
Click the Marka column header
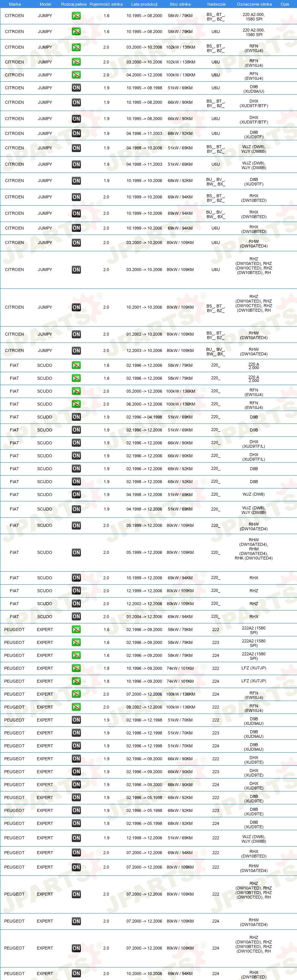coord(15,4)
